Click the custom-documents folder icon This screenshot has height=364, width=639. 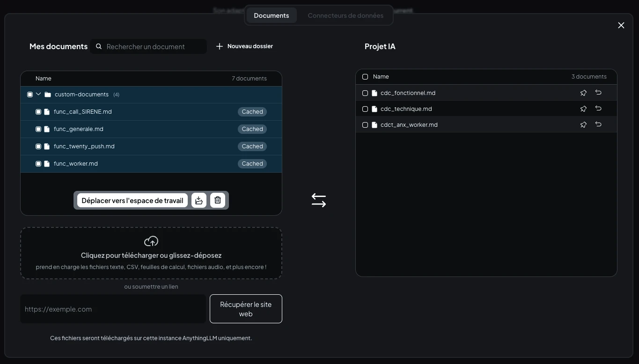tap(48, 95)
